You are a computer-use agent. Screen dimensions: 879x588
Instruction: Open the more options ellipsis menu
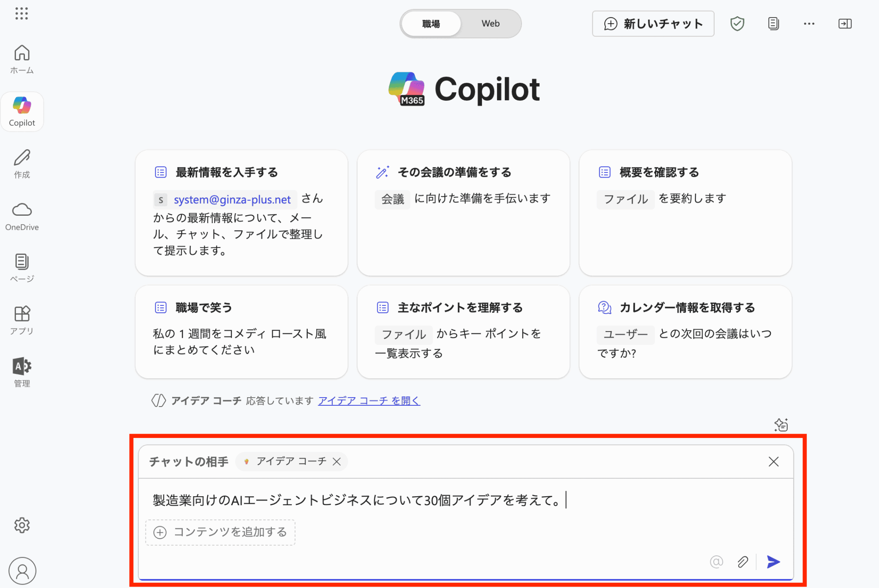809,24
